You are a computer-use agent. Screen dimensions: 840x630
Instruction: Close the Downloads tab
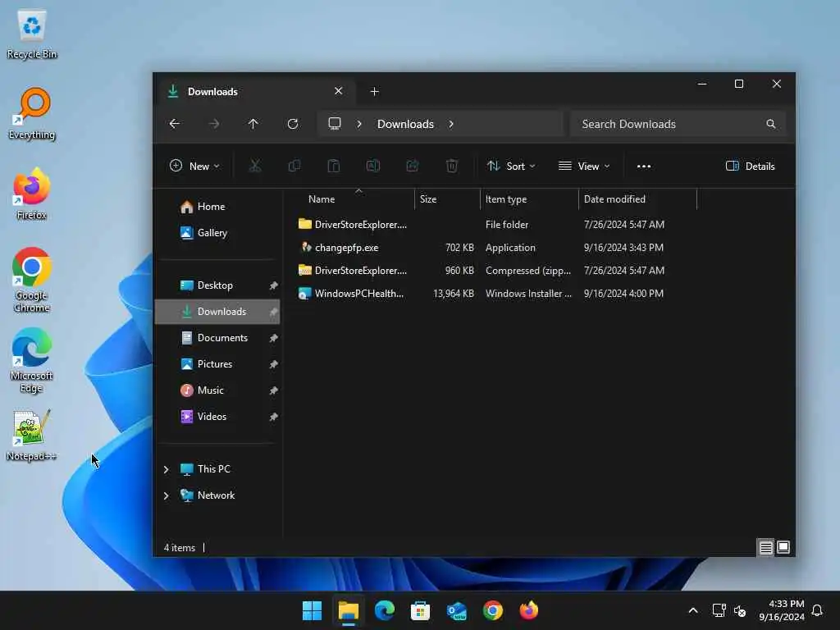(338, 91)
